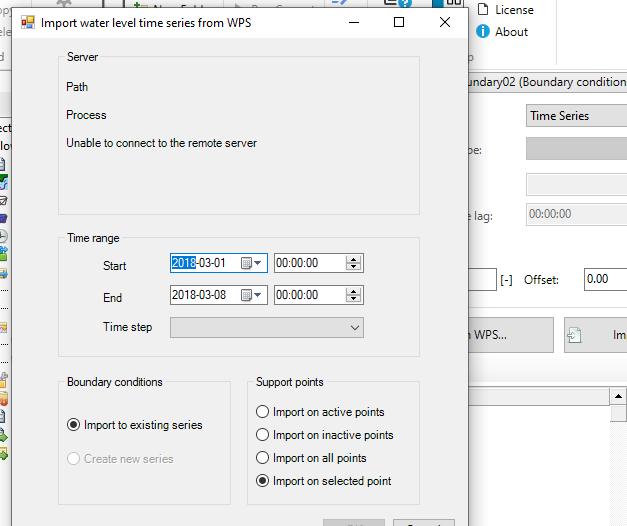Image resolution: width=627 pixels, height=526 pixels.
Task: Maximize the Import water level dialog
Action: (x=399, y=22)
